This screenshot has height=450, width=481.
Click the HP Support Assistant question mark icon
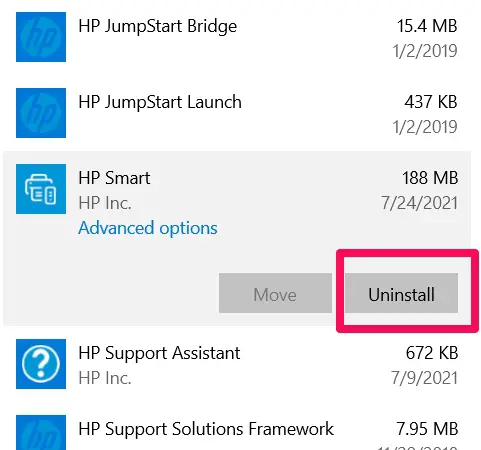tap(41, 364)
